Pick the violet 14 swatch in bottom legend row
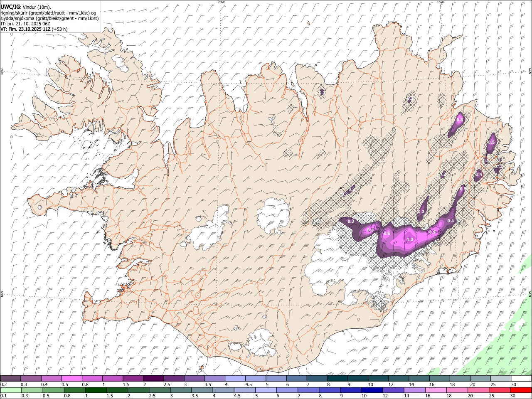This screenshot has width=532, height=399. click(x=415, y=390)
